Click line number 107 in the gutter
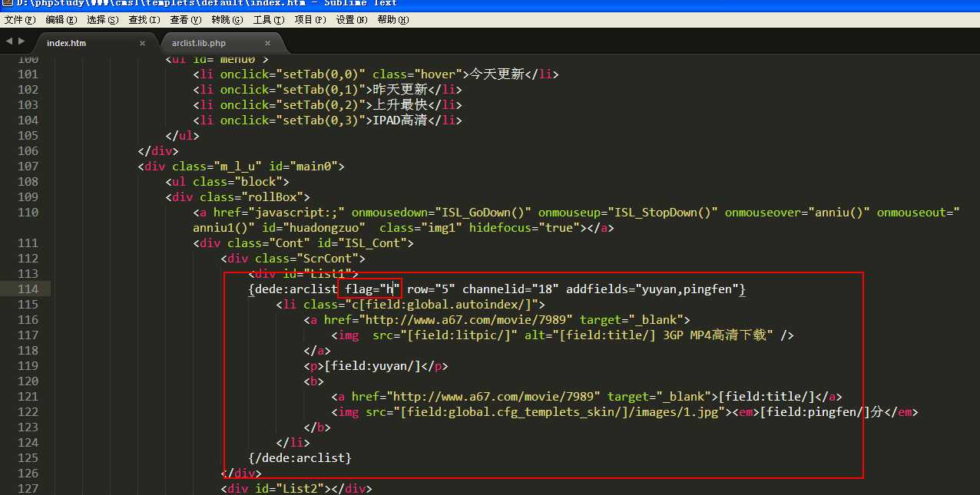Image resolution: width=980 pixels, height=495 pixels. (28, 167)
